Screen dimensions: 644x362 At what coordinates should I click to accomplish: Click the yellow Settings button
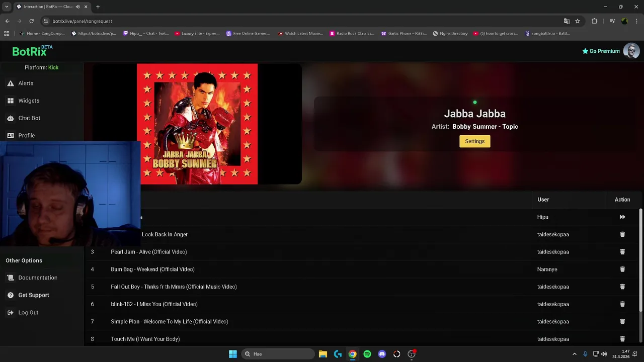[x=474, y=141]
